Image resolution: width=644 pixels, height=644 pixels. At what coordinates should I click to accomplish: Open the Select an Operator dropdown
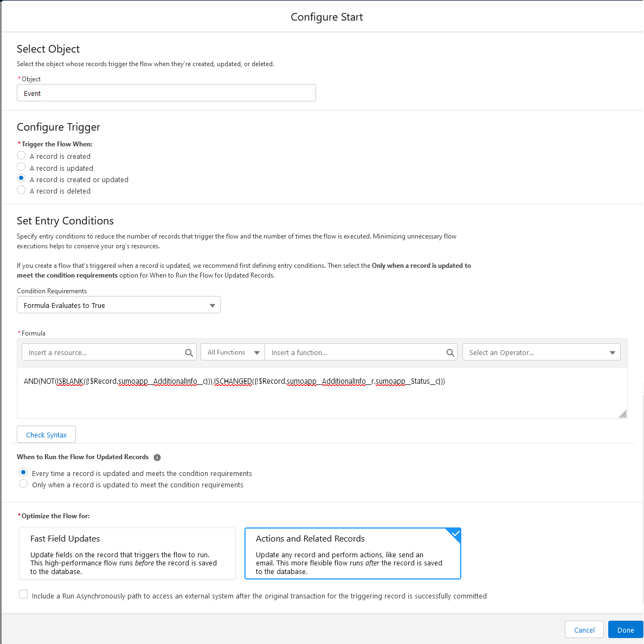(x=541, y=352)
